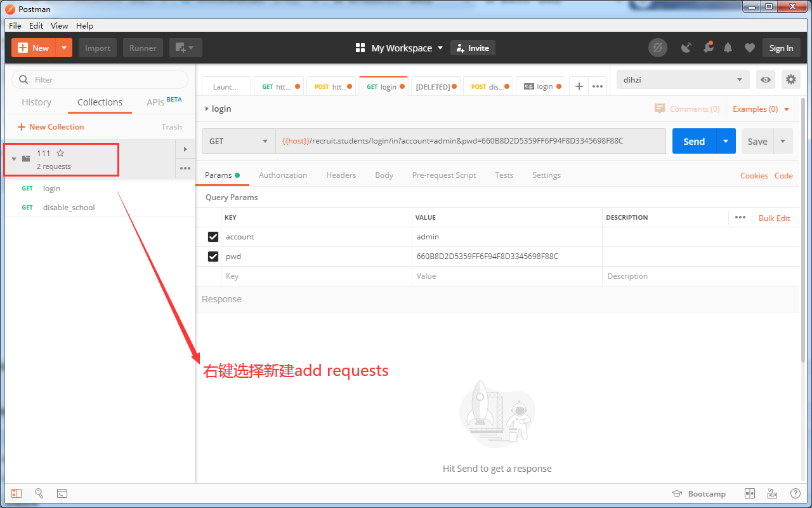
Task: Open the Headers request tab
Action: 341,175
